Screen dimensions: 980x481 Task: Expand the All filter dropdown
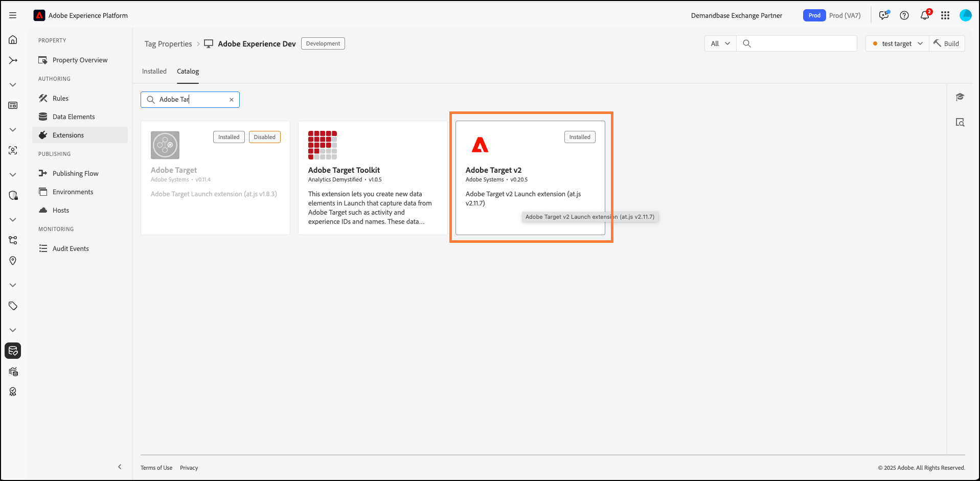coord(720,43)
